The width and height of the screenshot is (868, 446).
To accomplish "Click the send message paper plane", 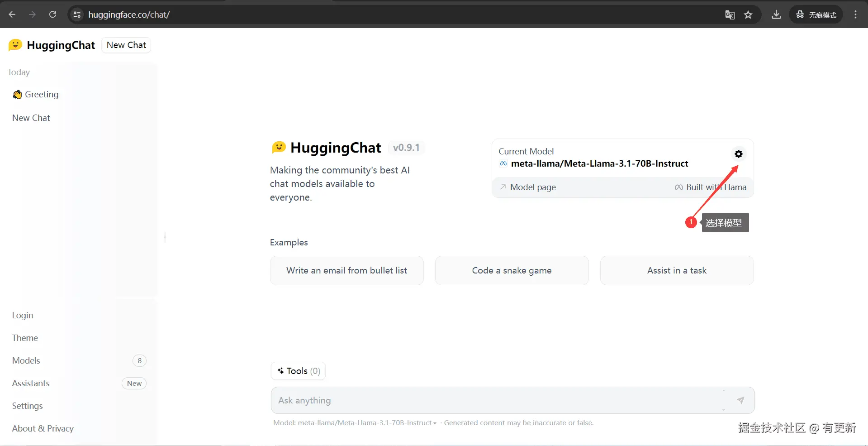I will pos(740,400).
